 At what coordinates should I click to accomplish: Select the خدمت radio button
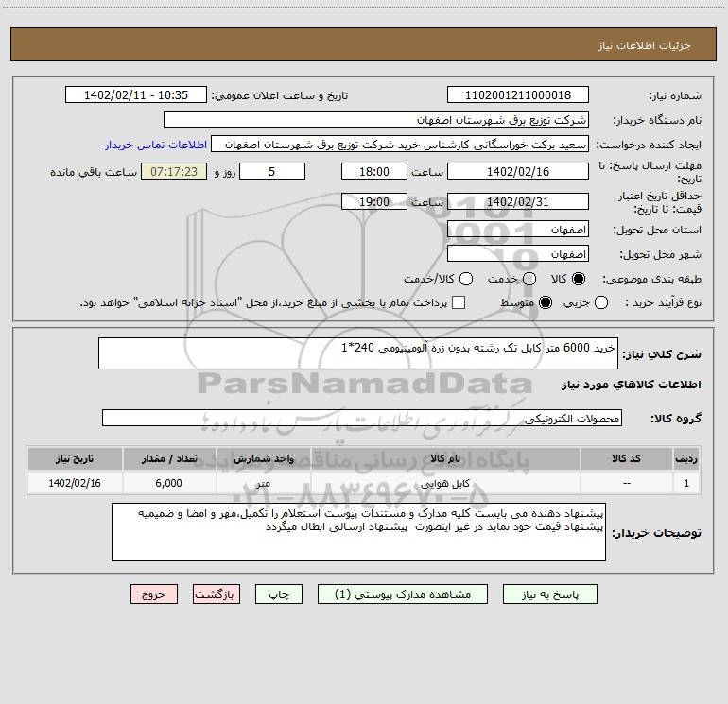point(529,279)
